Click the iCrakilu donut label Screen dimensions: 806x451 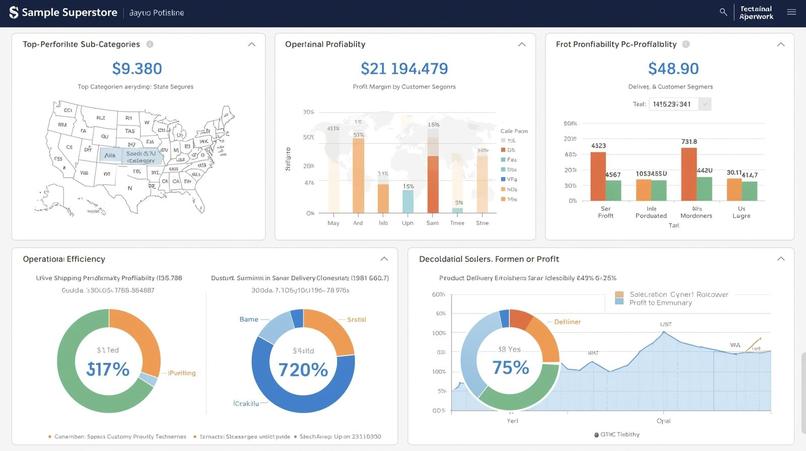click(x=246, y=404)
